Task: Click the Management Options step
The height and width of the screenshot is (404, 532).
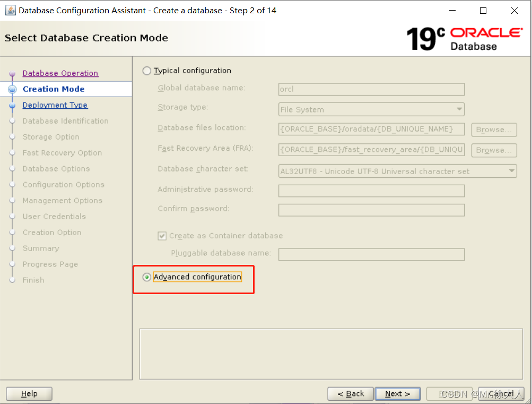Action: [63, 201]
